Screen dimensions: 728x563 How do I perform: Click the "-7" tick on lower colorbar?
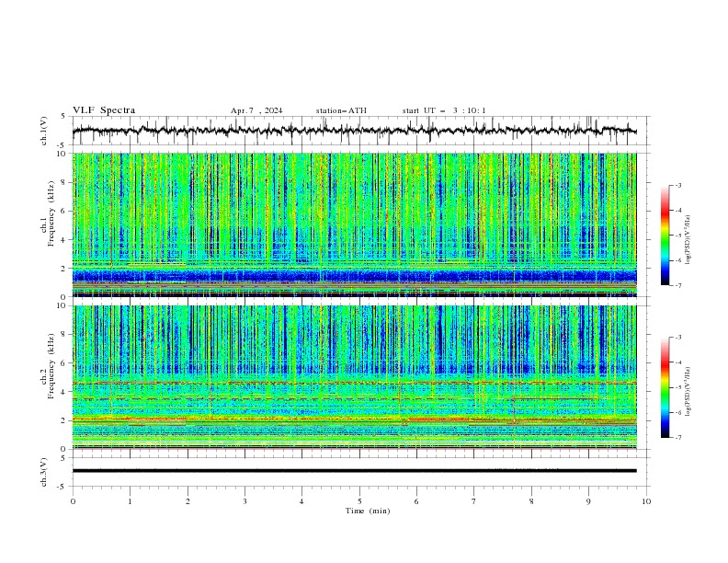(677, 438)
